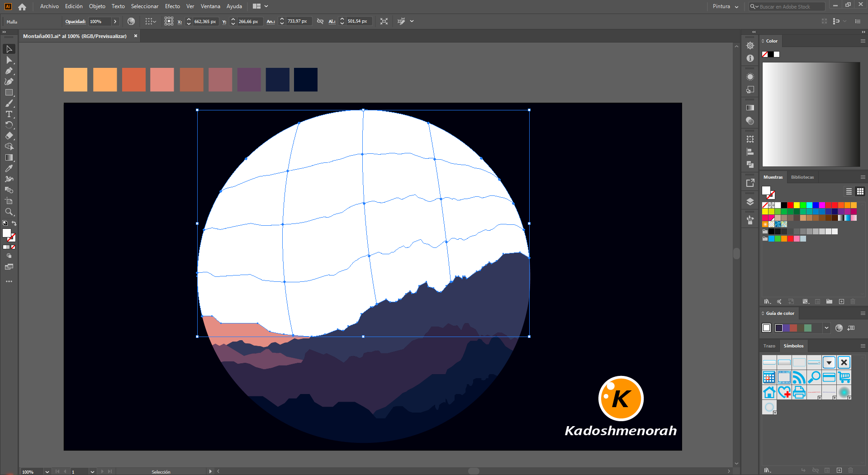Click default fill and stroke icon
Screen dimensions: 868x475
[x=5, y=223]
